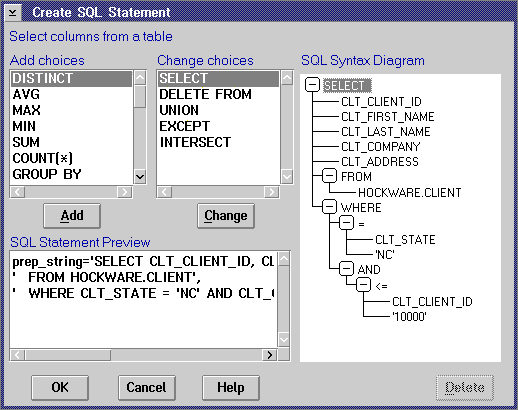Screen dimensions: 518x410
Task: Select GROUP BY in Add choices
Action: point(47,174)
